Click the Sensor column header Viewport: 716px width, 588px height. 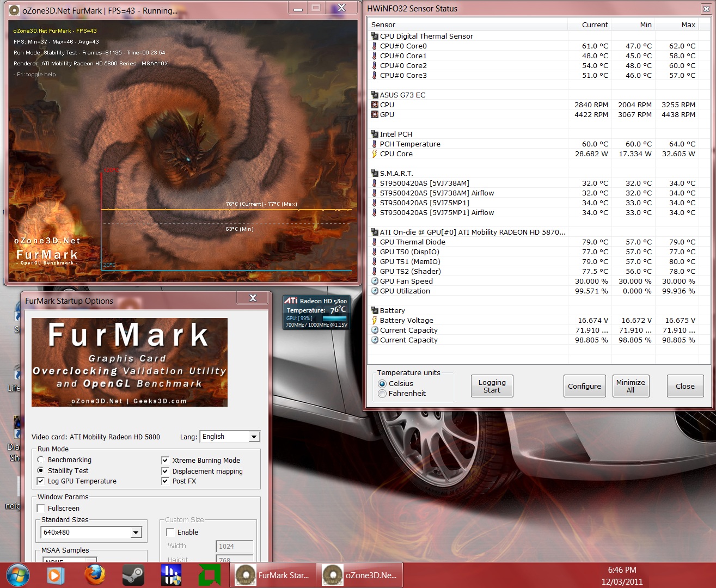click(x=468, y=24)
